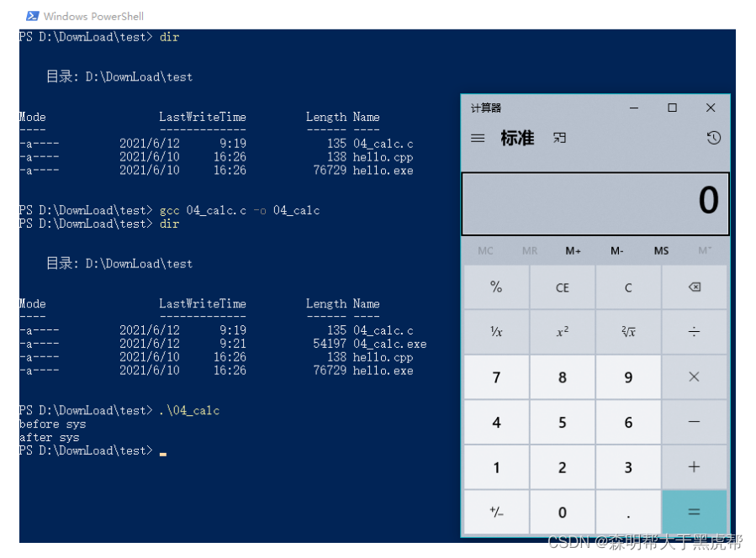Click the x squared key
756x558 pixels.
pyautogui.click(x=563, y=332)
